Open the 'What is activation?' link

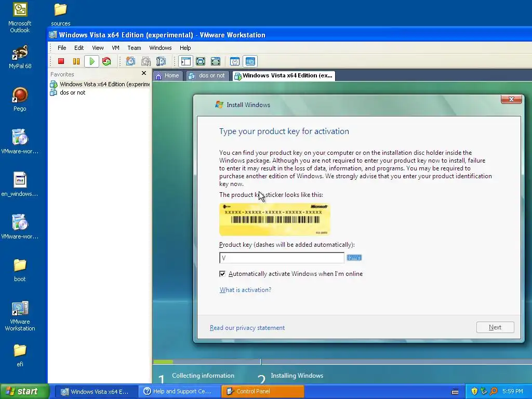click(x=245, y=290)
